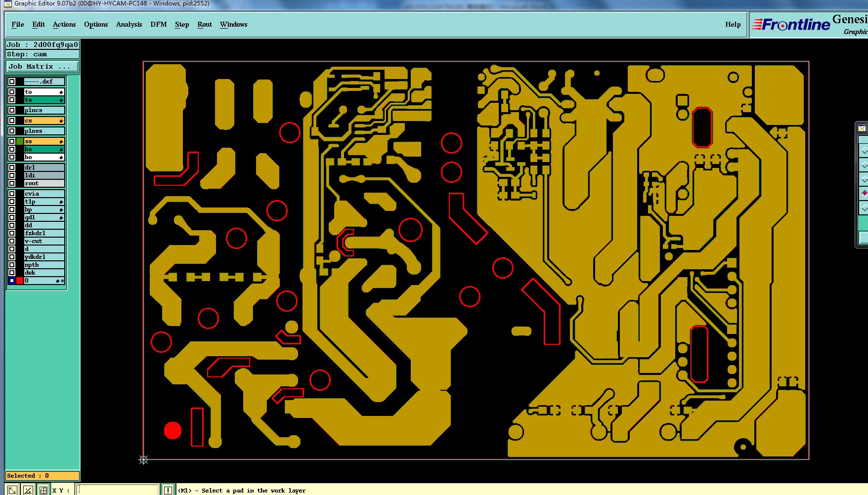Click the feather icon on the cs layer
The height and width of the screenshot is (495, 868).
61,121
